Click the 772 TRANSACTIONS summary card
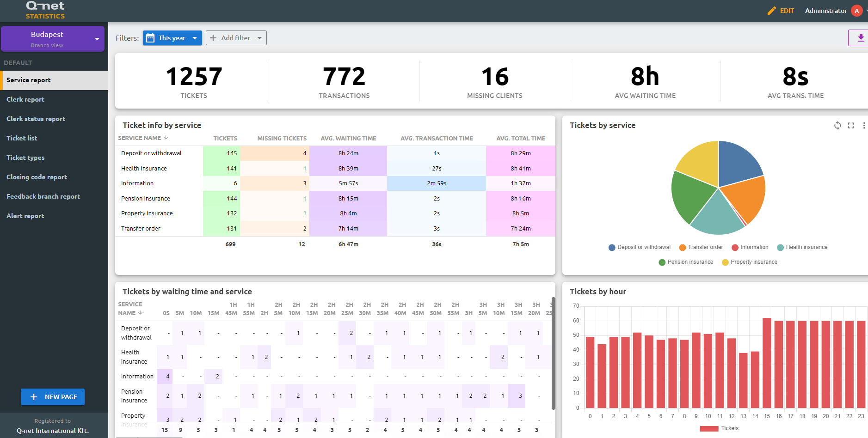Image resolution: width=868 pixels, height=438 pixels. pyautogui.click(x=344, y=82)
